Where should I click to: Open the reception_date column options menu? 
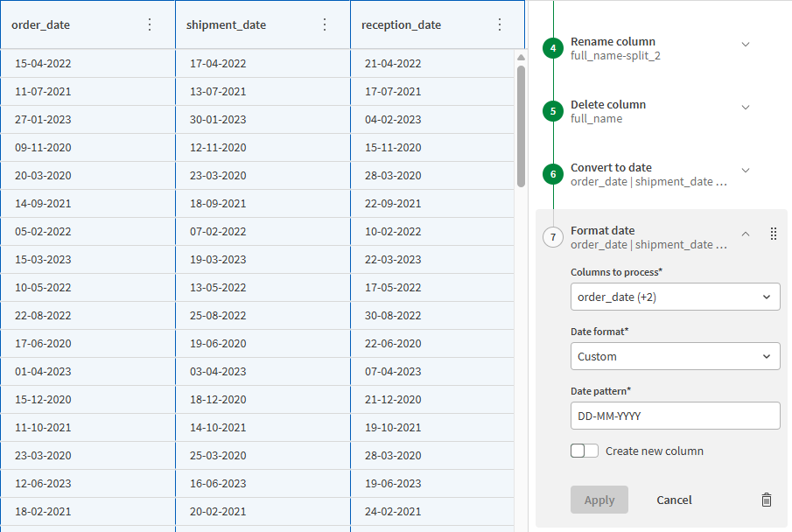tap(500, 24)
